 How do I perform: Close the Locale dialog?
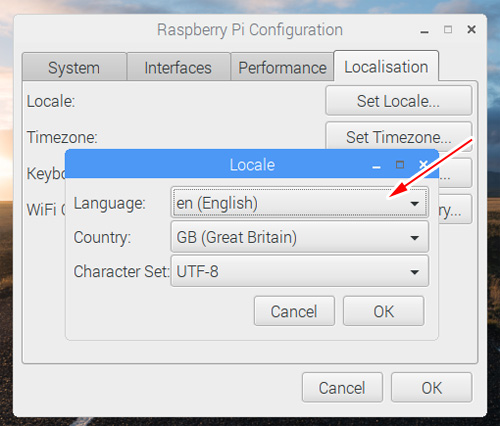(424, 164)
